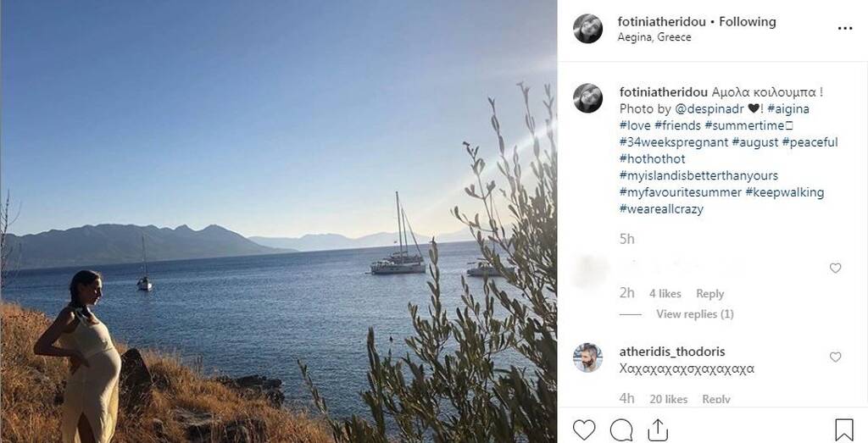Viewport: 868px width, 443px height.
Task: Open the Aegina, Greece location
Action: 654,37
